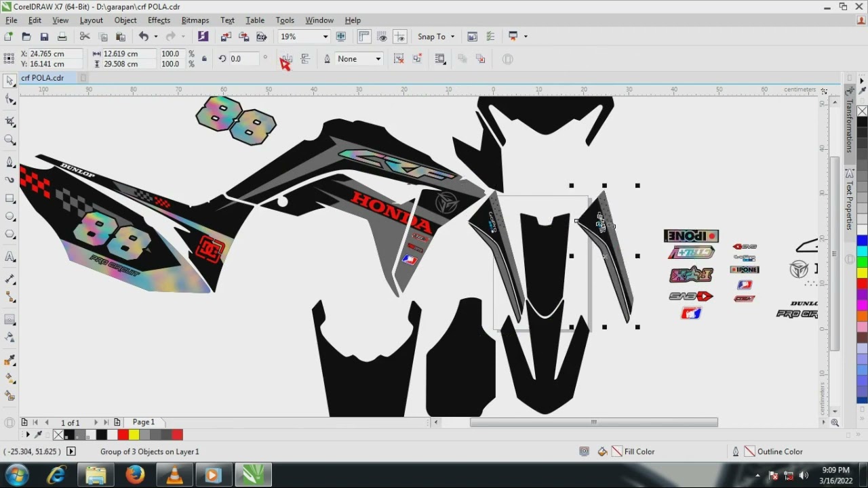Viewport: 868px width, 488px height.
Task: Open Firefox from the taskbar
Action: (x=135, y=476)
